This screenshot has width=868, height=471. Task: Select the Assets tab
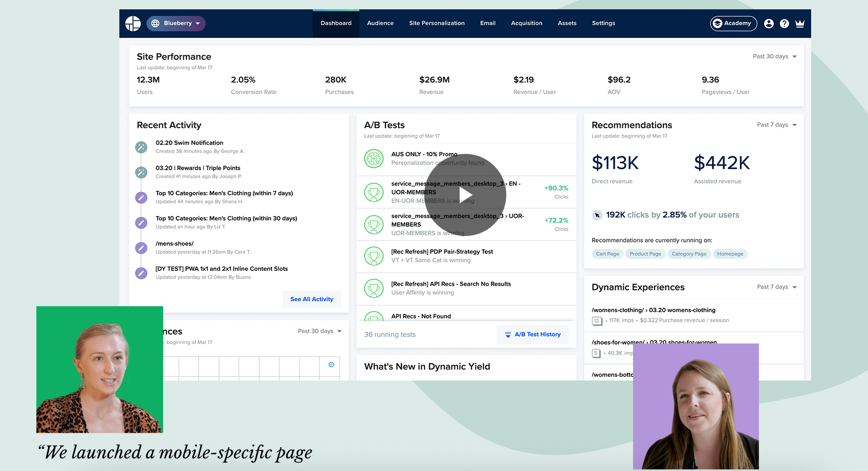tap(567, 23)
